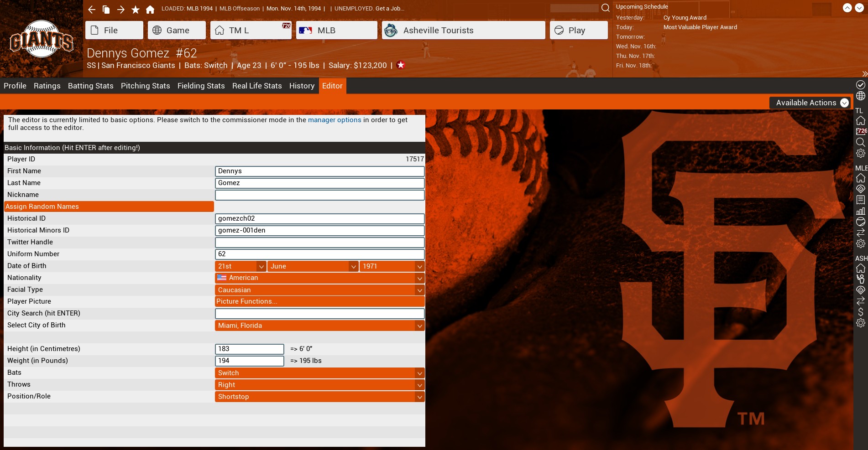
Task: Click the search magnifier icon at top
Action: [605, 8]
